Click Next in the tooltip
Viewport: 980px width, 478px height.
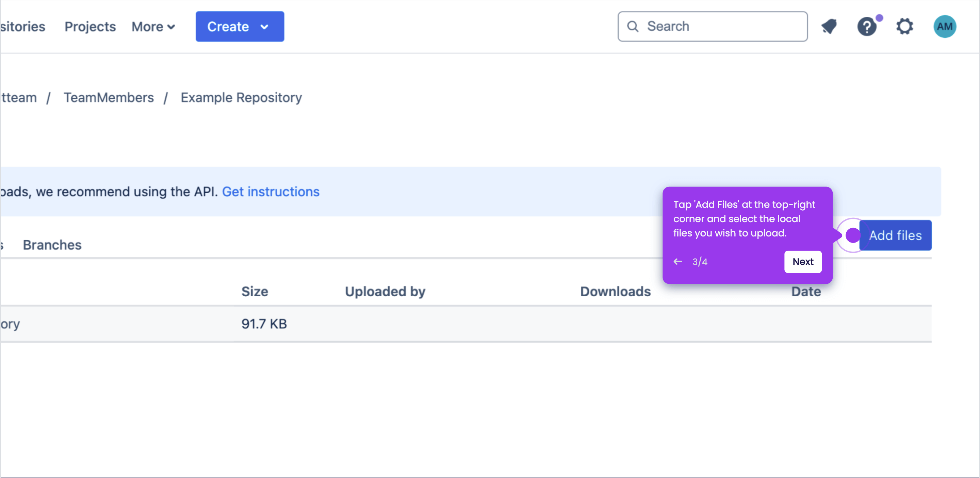(x=803, y=262)
